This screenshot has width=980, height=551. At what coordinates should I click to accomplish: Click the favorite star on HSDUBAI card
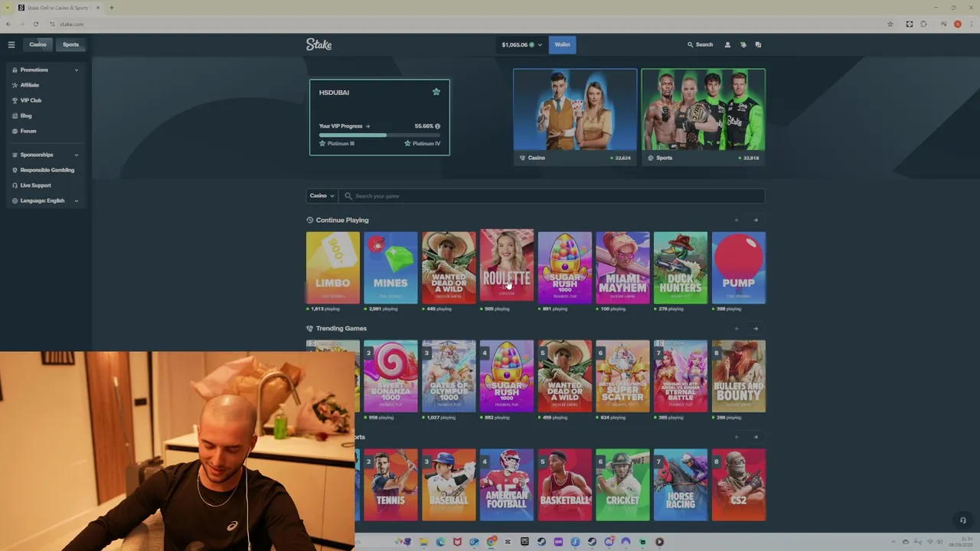point(436,92)
